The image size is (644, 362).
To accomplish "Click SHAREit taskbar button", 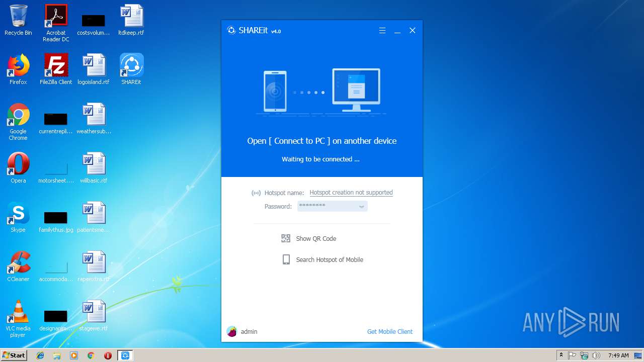I will [x=125, y=355].
